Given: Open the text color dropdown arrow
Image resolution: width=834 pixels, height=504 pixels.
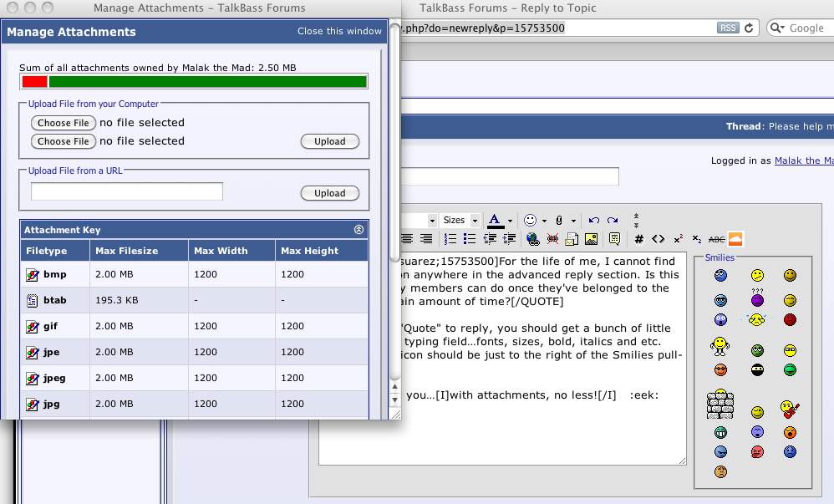Looking at the screenshot, I should [x=510, y=221].
